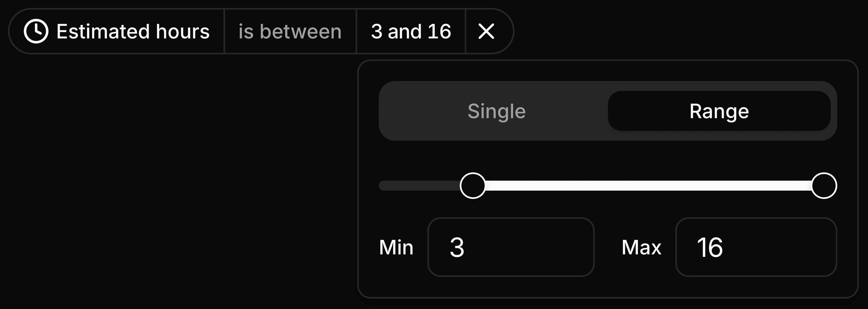Click the word "hours" in filter chip

click(183, 31)
